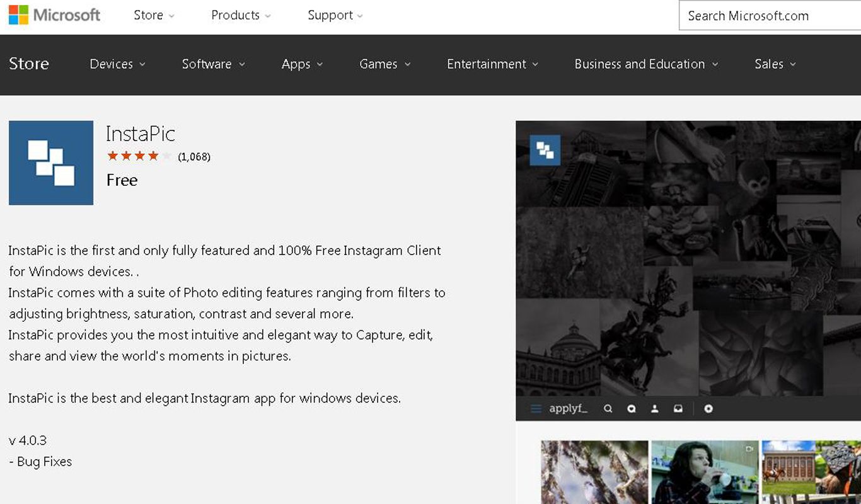Click the InstaPic app tile icon
Image resolution: width=861 pixels, height=504 pixels.
click(51, 163)
